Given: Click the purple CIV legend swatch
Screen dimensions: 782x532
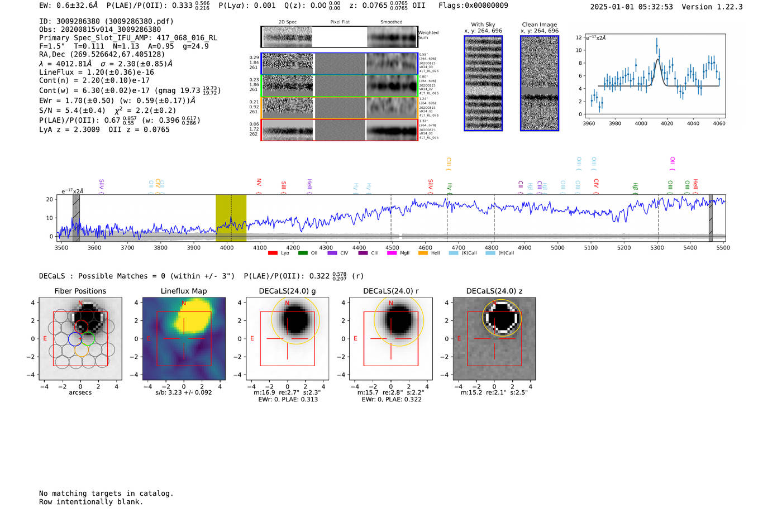Looking at the screenshot, I should click(x=332, y=253).
